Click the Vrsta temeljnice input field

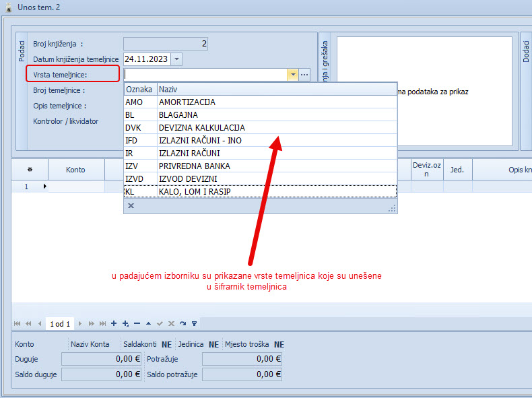[x=205, y=75]
